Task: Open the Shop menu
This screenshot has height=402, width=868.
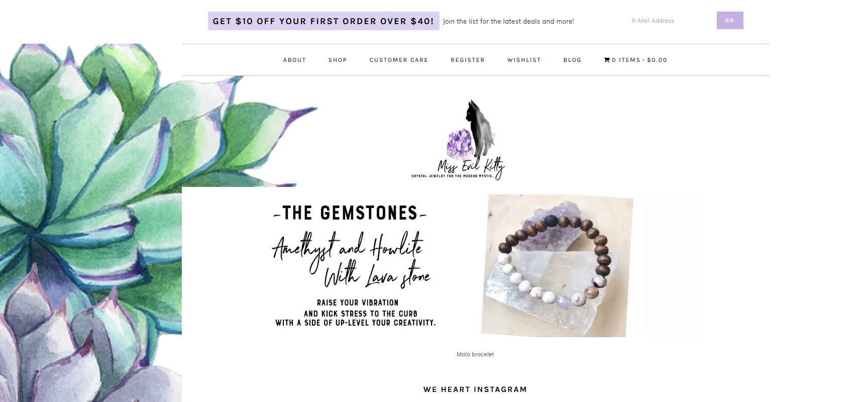Action: [338, 60]
